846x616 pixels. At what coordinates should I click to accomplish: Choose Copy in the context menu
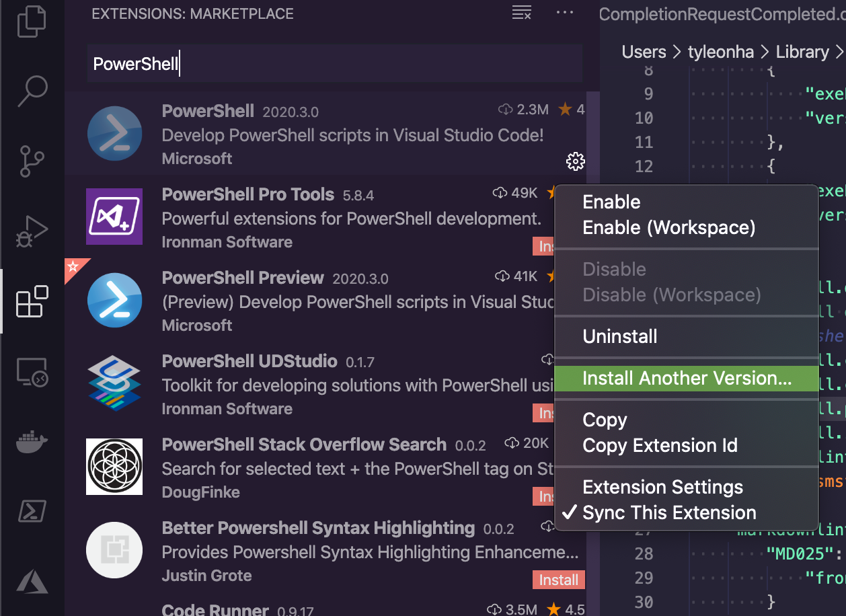686,420
